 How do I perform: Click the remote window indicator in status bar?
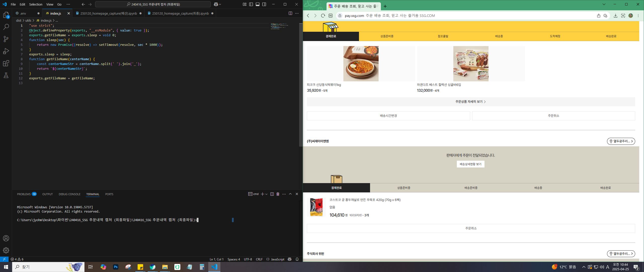coord(4,259)
